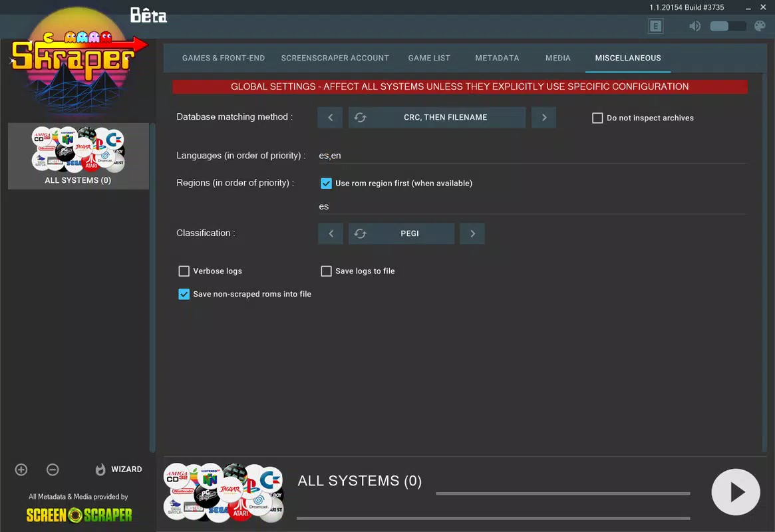Reset classification with refresh icon
Image resolution: width=775 pixels, height=532 pixels.
361,233
